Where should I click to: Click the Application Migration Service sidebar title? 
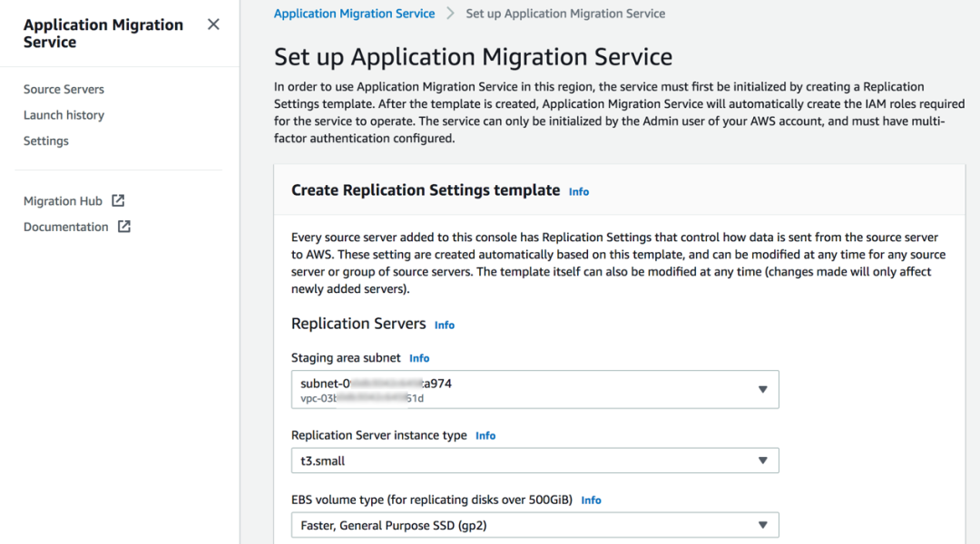pos(103,34)
